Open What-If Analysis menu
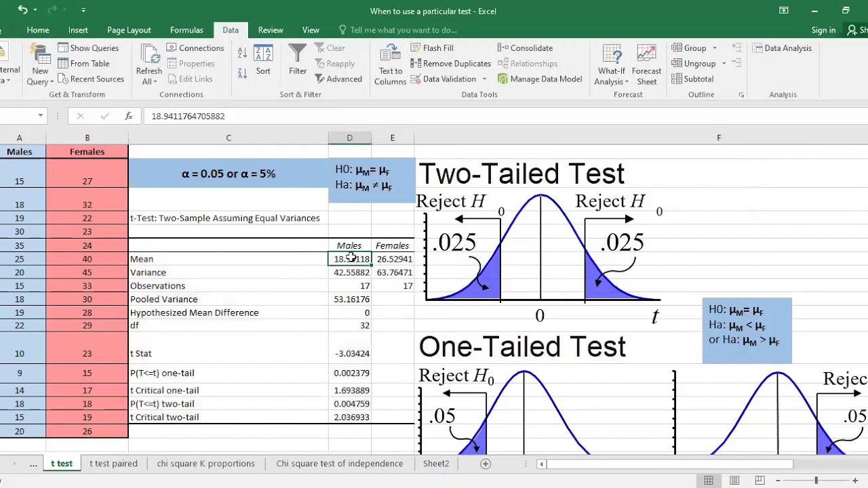The image size is (868, 488). (612, 65)
